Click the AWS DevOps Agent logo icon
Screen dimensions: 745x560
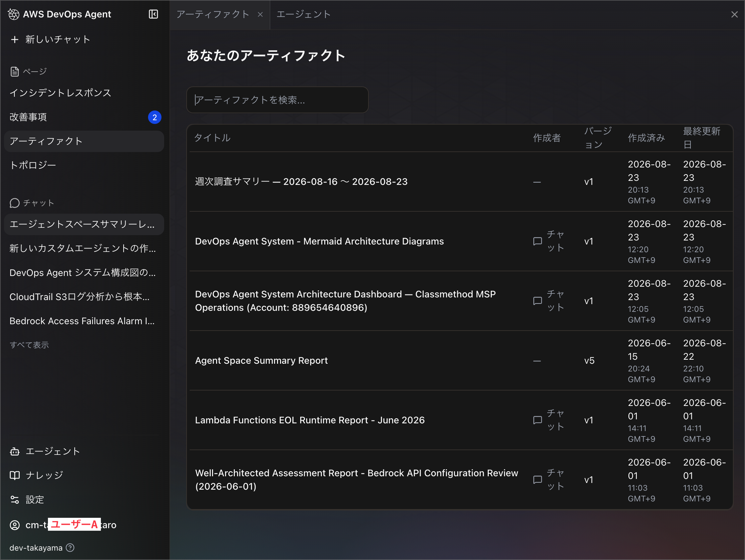[13, 14]
